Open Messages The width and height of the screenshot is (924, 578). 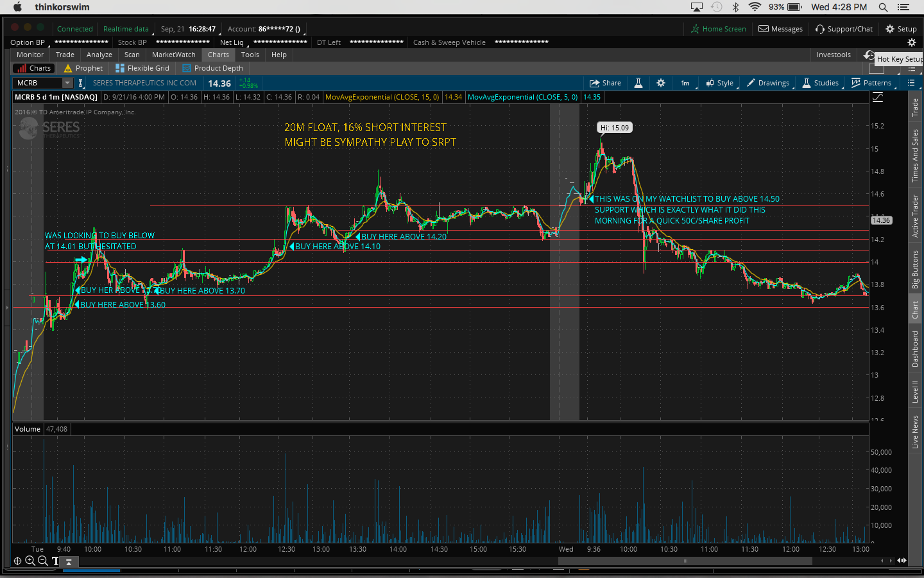[x=781, y=29]
